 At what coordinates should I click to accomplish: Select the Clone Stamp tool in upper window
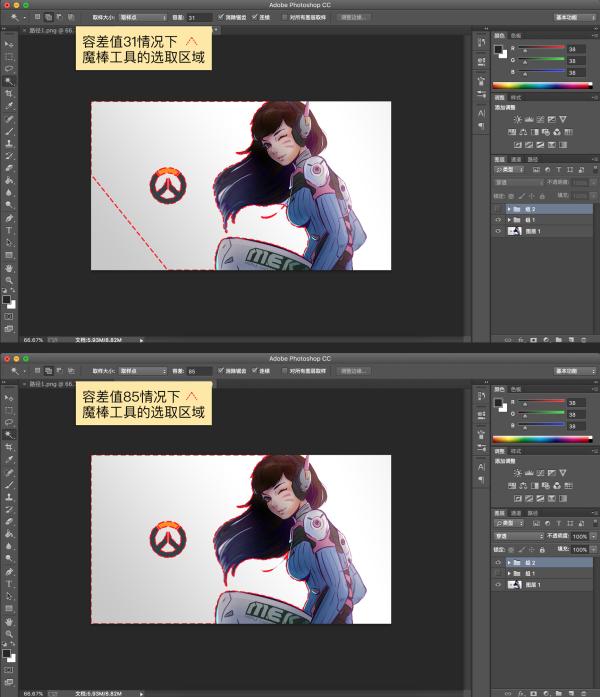(8, 144)
